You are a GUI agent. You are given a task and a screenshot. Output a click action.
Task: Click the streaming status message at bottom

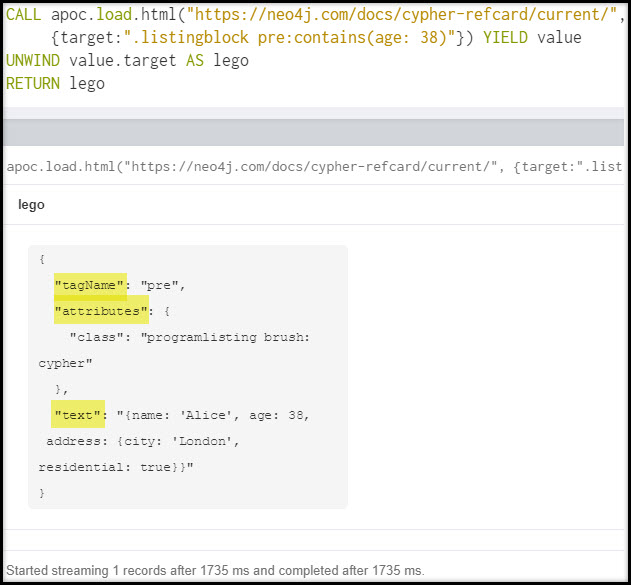point(215,570)
